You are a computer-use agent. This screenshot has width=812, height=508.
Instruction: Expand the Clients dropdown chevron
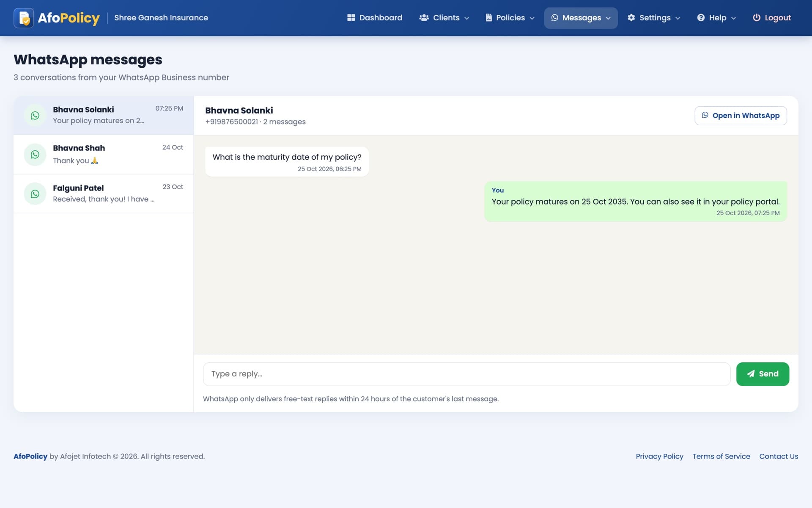pyautogui.click(x=467, y=18)
